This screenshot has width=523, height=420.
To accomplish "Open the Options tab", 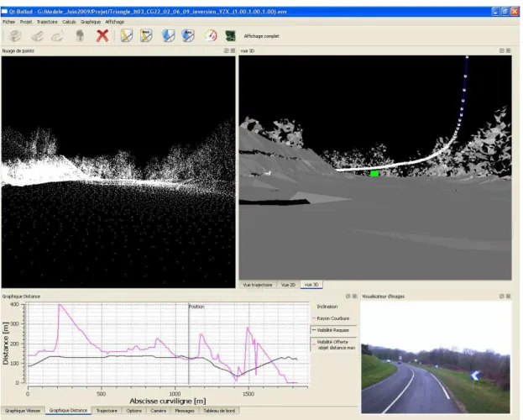I will (133, 411).
